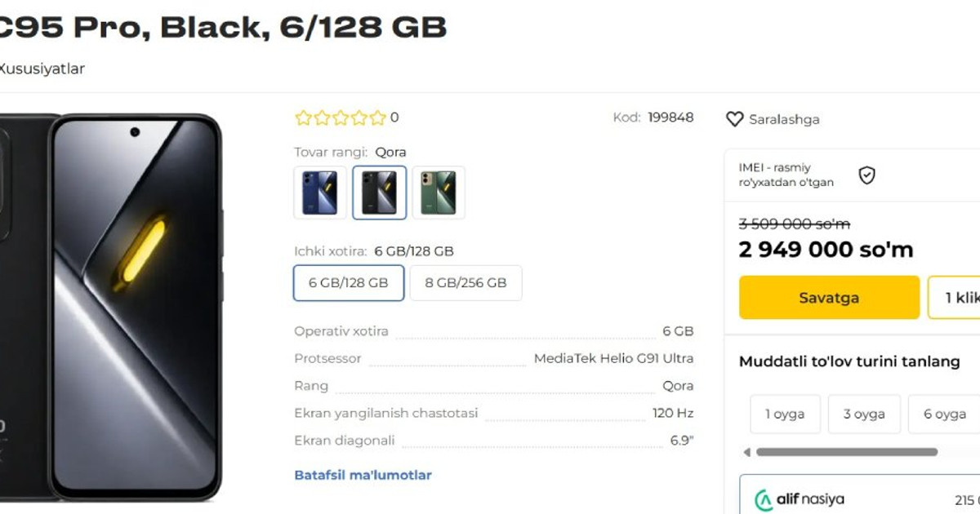Click the left arrow of installment scrollbar
Screen dimensions: 980x514
click(x=746, y=452)
